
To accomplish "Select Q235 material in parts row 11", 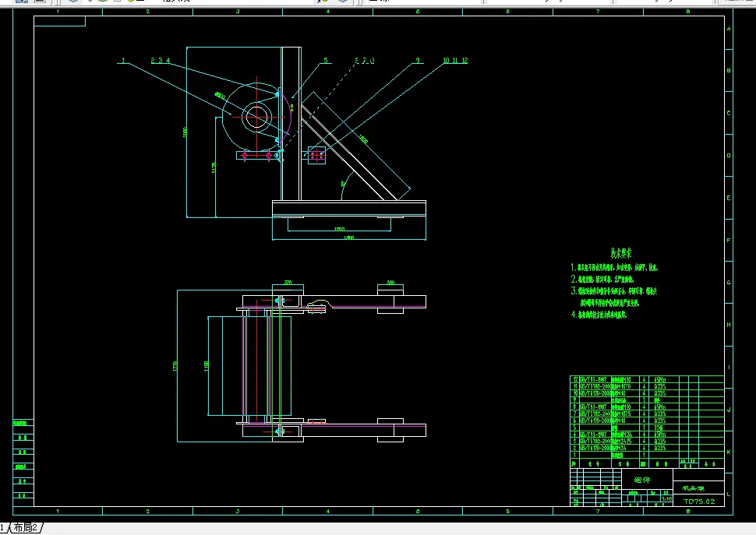I will (660, 386).
